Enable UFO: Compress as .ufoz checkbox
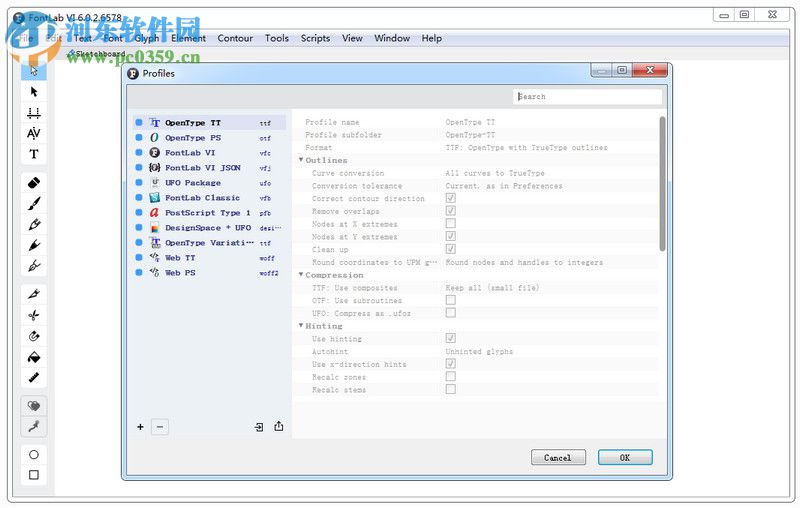800x508 pixels. [x=451, y=313]
